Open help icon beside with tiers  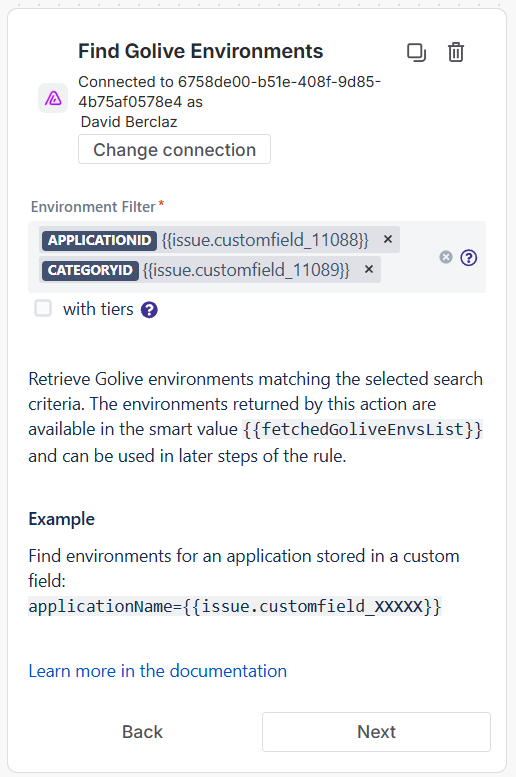149,310
